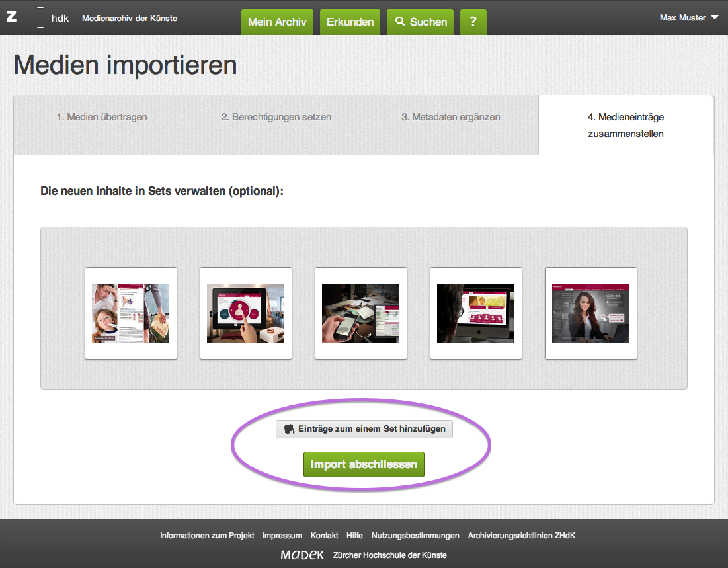The height and width of the screenshot is (568, 728).
Task: Open Mein Archiv in the navigation
Action: coord(277,22)
